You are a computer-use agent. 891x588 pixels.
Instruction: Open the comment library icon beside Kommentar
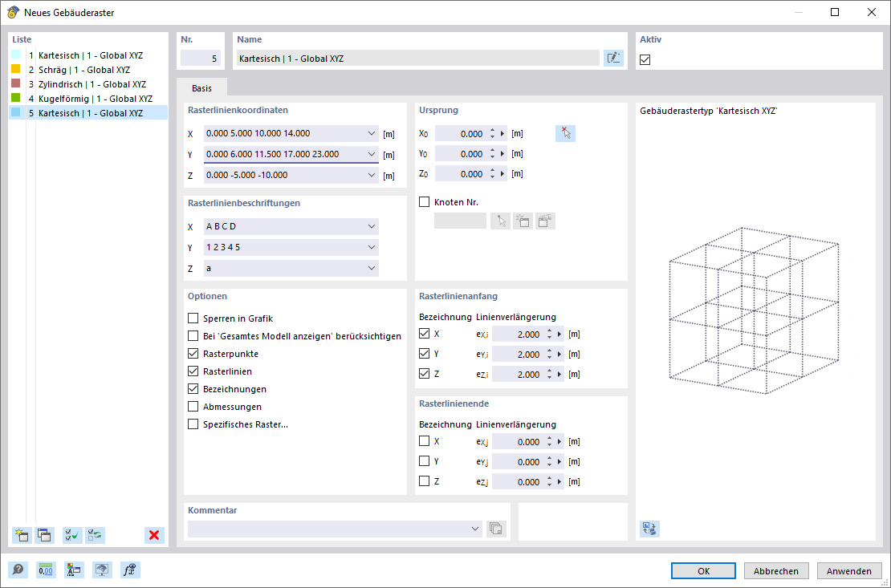(496, 529)
